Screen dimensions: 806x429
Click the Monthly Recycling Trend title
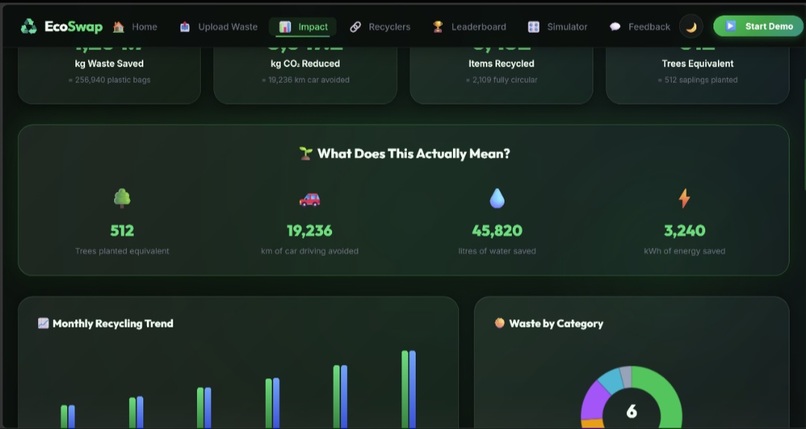[x=113, y=324]
